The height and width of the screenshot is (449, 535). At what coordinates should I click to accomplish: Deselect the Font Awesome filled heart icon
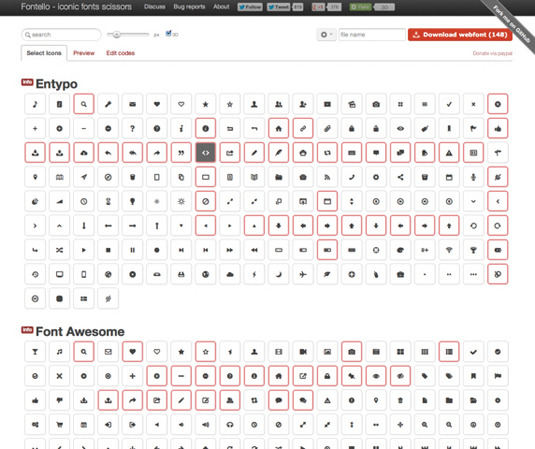coord(132,351)
